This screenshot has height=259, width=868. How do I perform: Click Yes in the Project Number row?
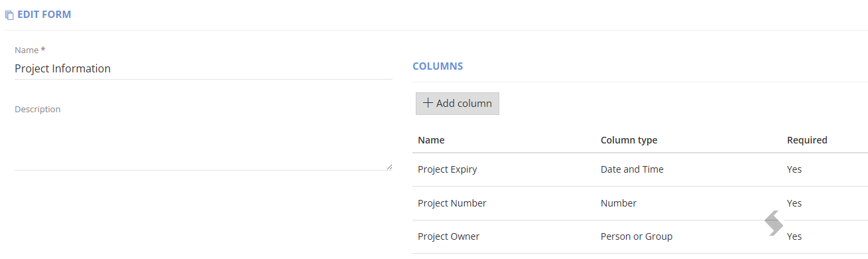point(794,203)
